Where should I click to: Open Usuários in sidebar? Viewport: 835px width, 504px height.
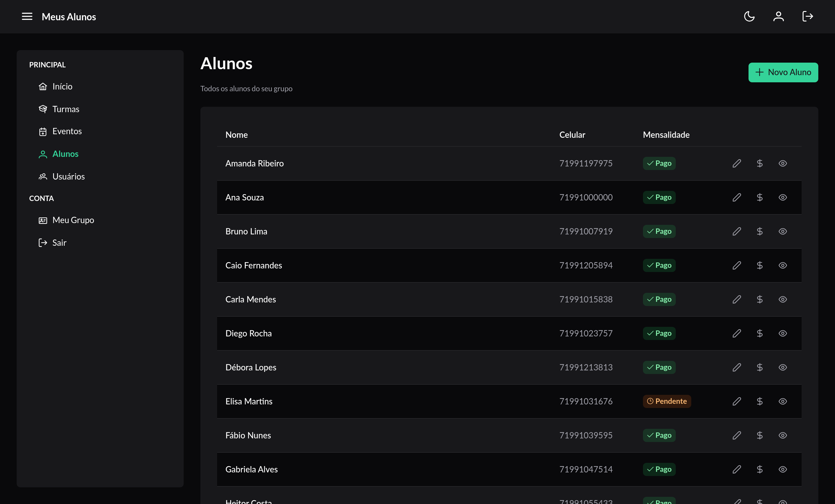point(61,176)
